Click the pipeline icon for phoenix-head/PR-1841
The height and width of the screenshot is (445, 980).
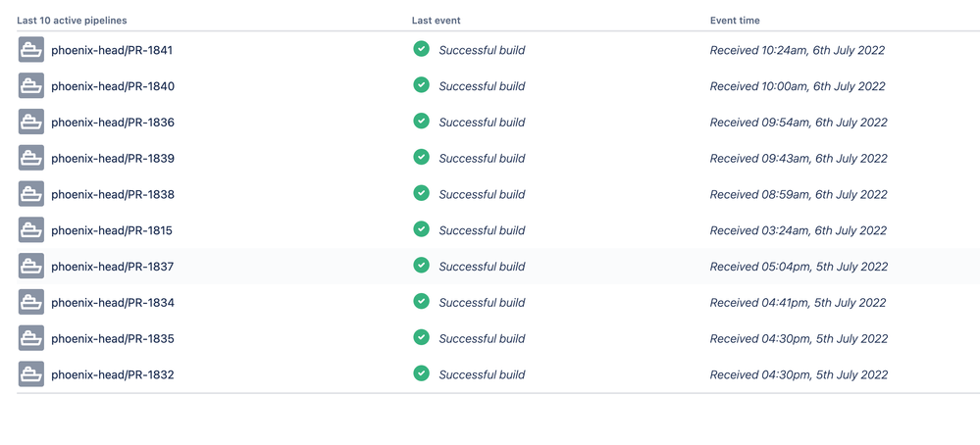(x=31, y=49)
